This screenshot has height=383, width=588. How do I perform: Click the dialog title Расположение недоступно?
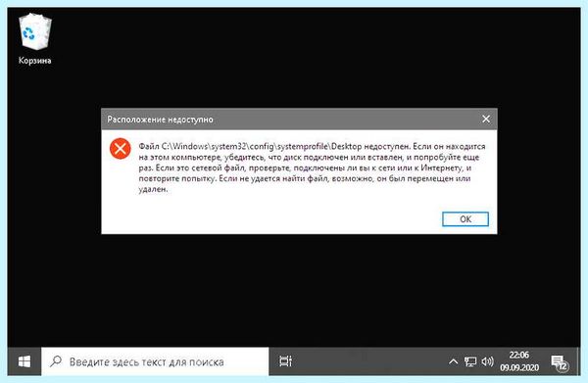[160, 120]
